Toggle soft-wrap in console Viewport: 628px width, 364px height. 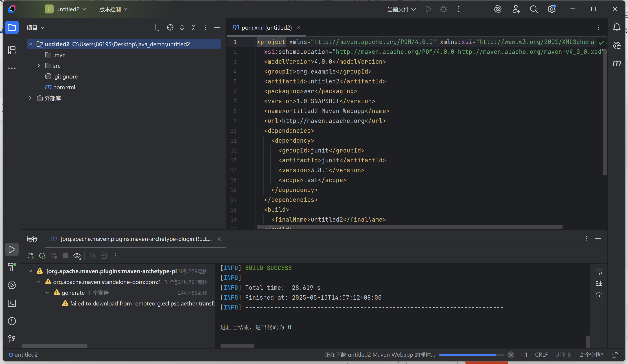tap(599, 272)
